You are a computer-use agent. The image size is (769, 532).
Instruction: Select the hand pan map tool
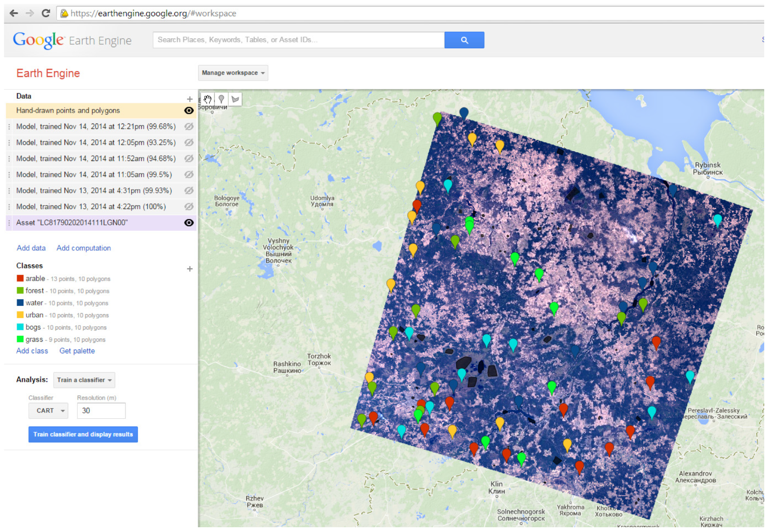click(207, 99)
